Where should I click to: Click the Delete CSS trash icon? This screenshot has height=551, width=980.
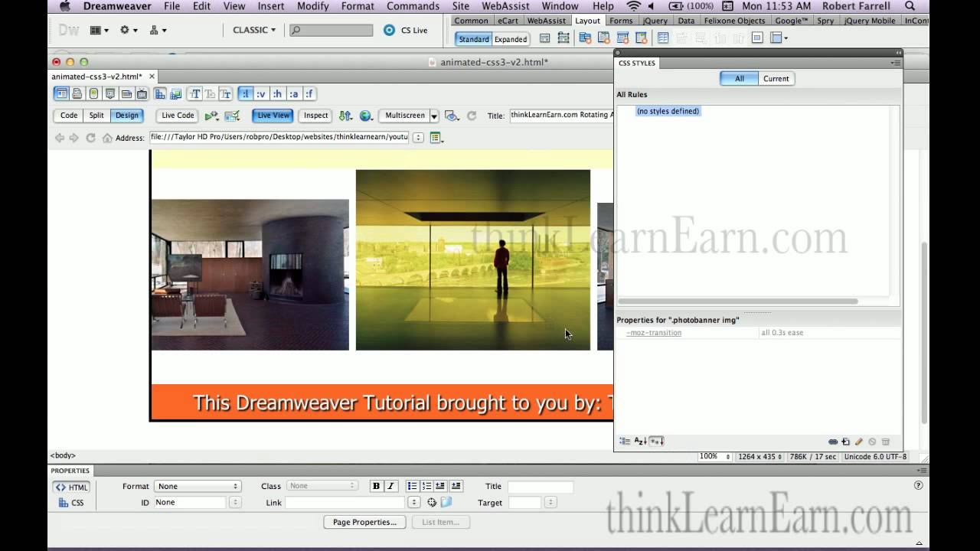886,442
